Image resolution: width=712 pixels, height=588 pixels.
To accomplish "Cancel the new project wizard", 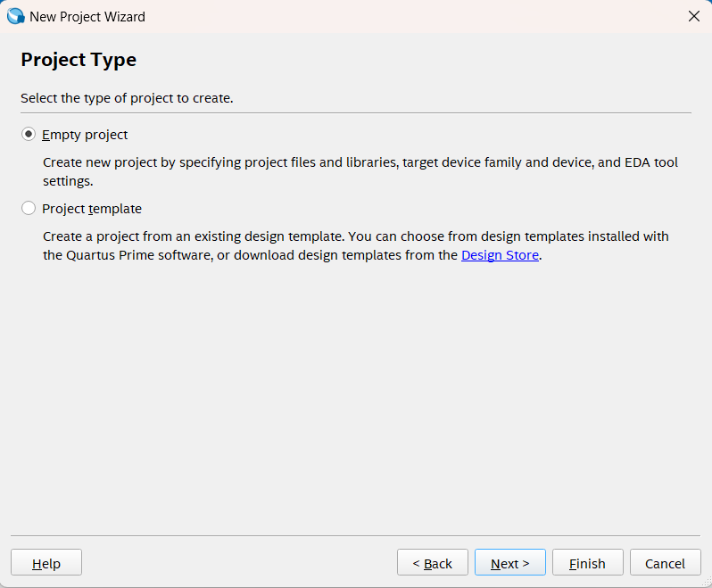I will [665, 563].
